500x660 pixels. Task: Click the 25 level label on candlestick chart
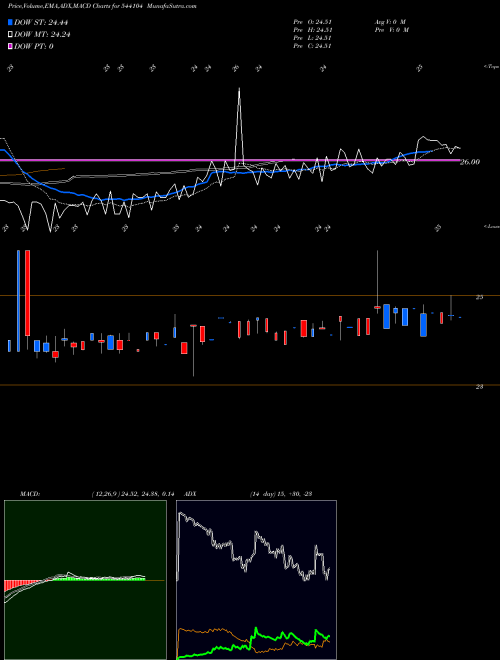coord(479,297)
